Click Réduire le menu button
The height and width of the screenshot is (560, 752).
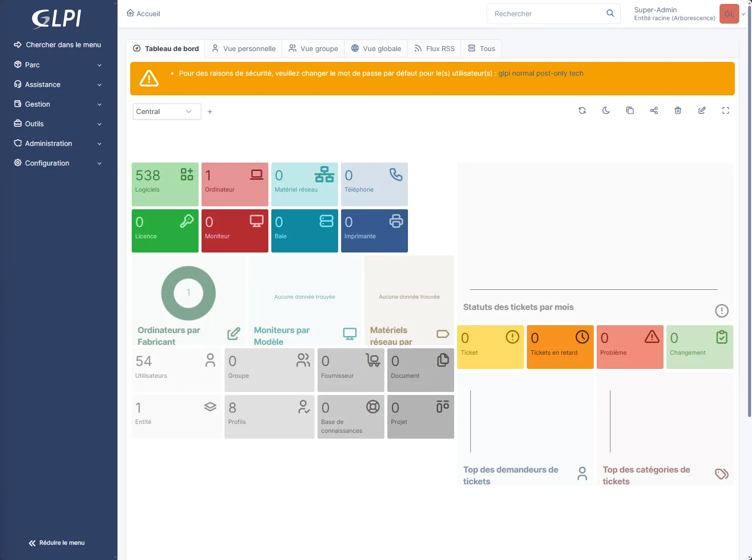point(57,543)
